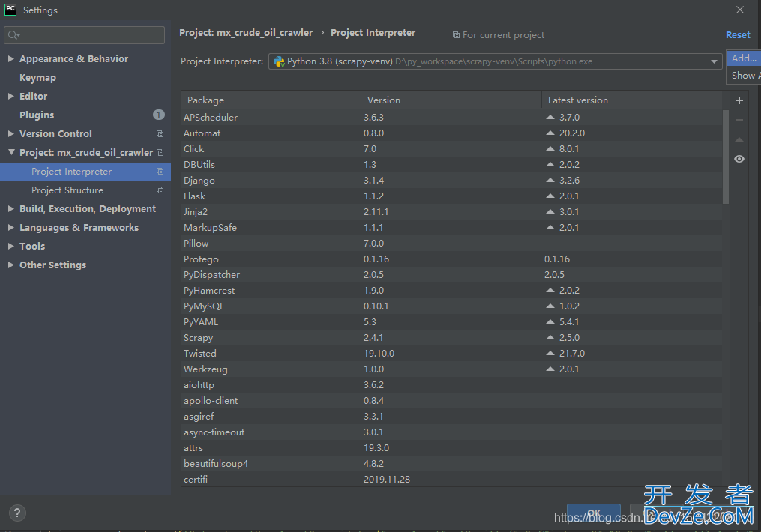Click upgrade arrow in Jinja2 row
The width and height of the screenshot is (761, 532).
(550, 212)
